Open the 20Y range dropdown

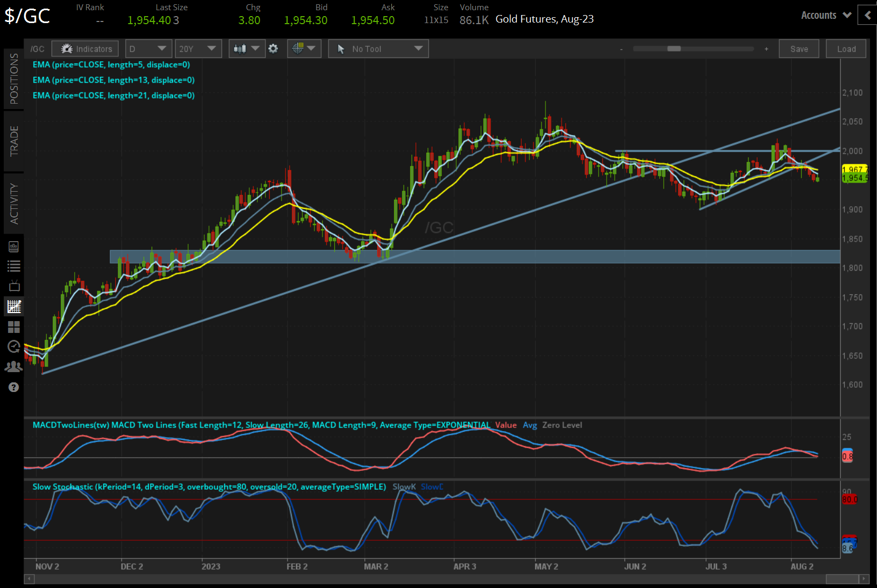[x=198, y=49]
